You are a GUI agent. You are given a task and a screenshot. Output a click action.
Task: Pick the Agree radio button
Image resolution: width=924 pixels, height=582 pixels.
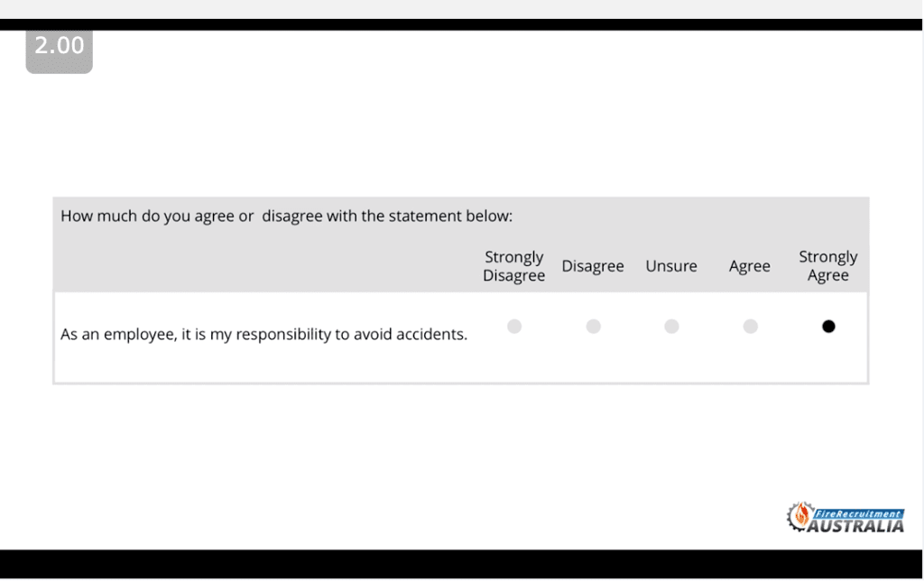[750, 327]
